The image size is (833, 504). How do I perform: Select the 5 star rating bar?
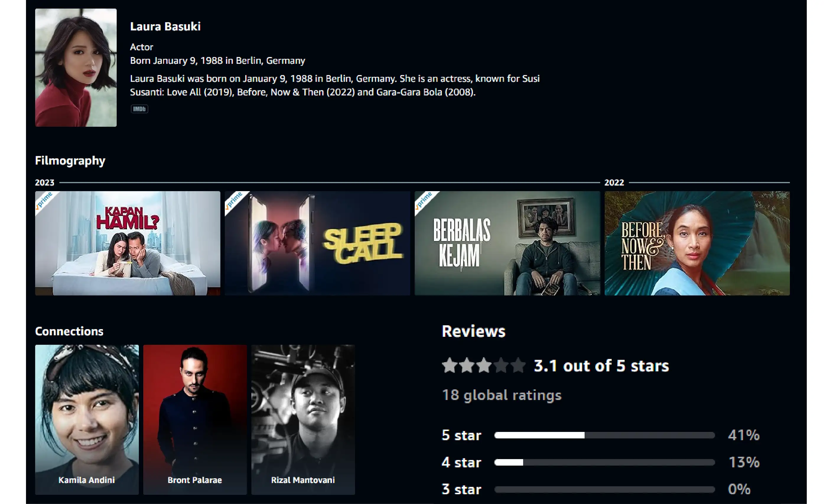click(604, 435)
